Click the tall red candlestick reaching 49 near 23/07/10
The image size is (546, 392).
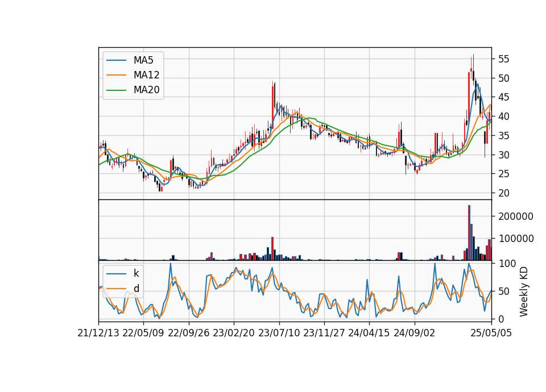coord(272,103)
